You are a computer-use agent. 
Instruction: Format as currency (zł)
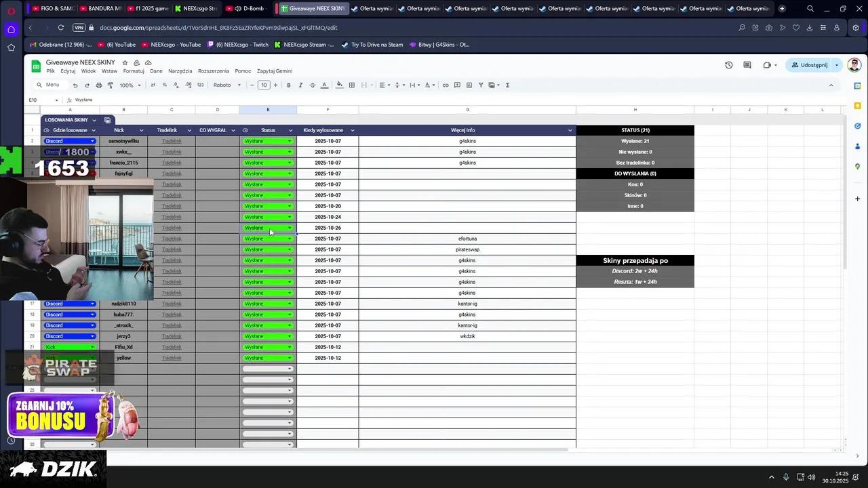153,85
